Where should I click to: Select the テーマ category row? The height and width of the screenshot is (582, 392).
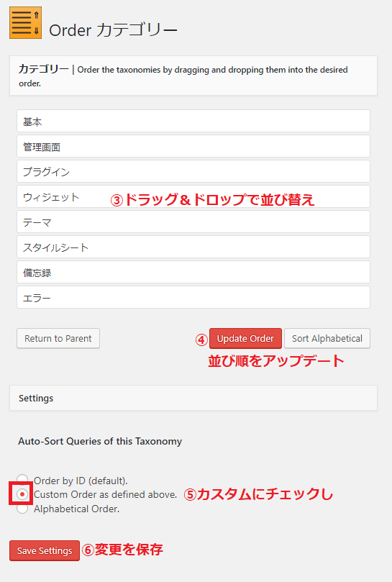(193, 222)
